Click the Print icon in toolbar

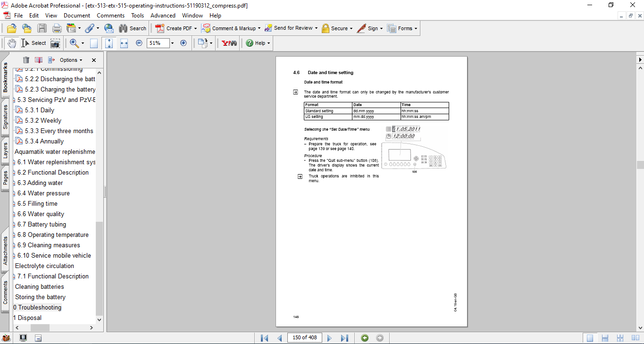pos(57,28)
